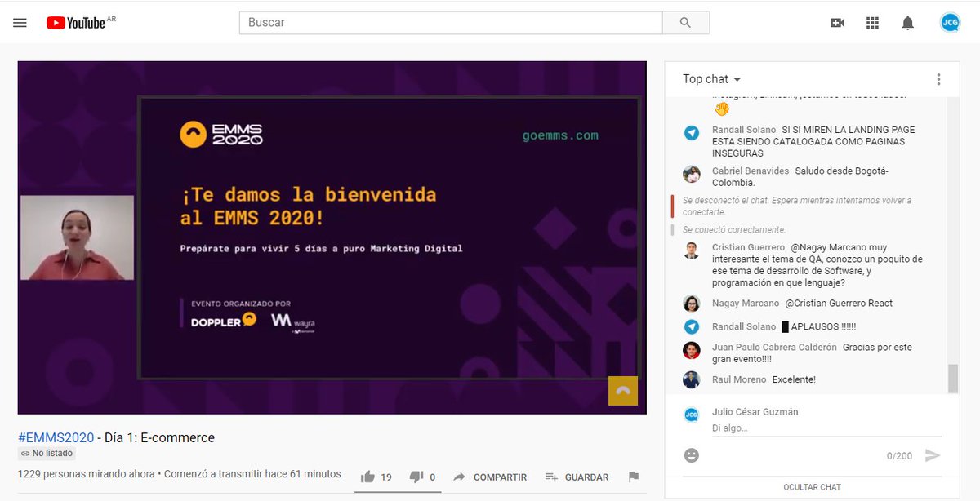Viewport: 980px width, 501px height.
Task: Click the No listado badge
Action: click(47, 453)
